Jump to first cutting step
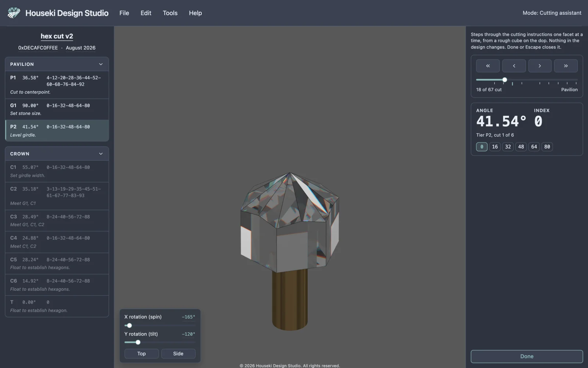588x368 pixels. tap(488, 66)
